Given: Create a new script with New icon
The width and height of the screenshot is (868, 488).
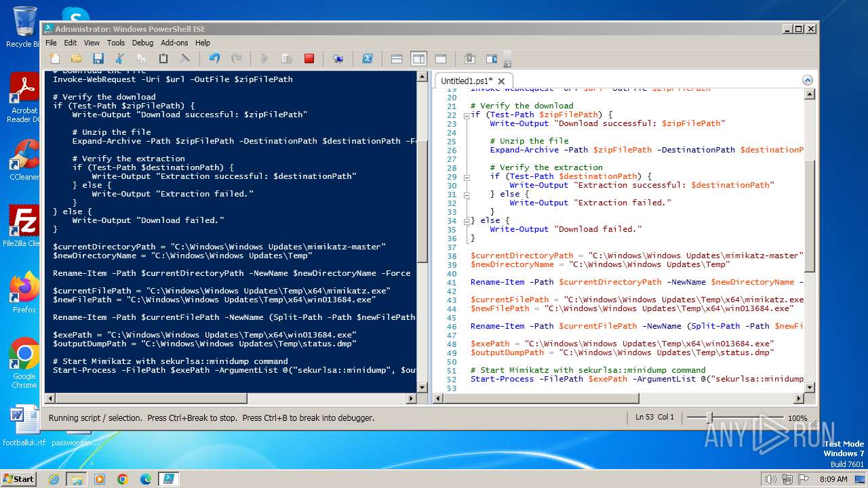Looking at the screenshot, I should [55, 59].
